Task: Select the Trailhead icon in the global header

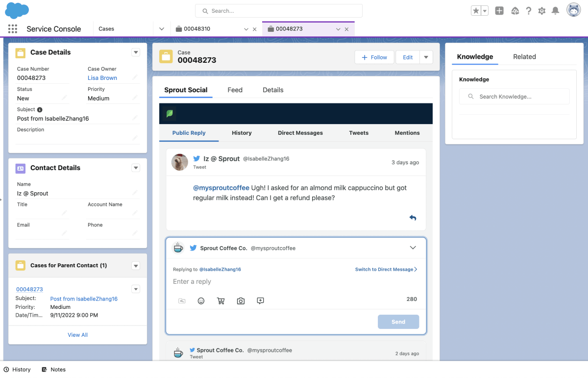Action: (x=515, y=10)
